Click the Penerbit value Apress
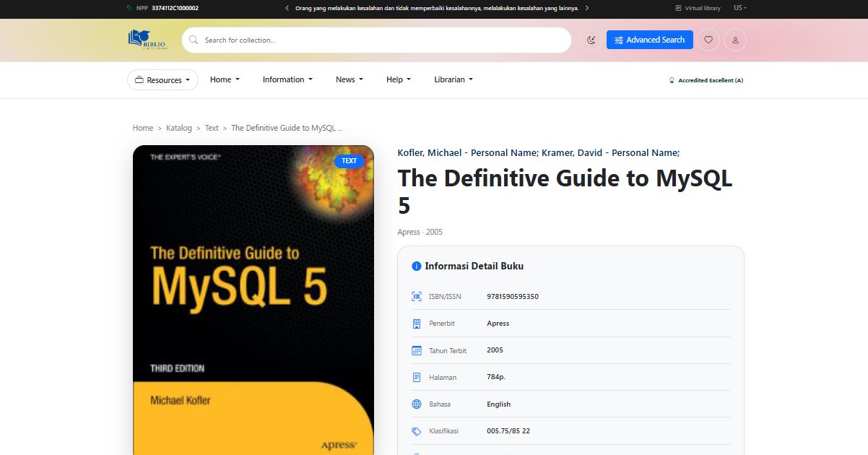The height and width of the screenshot is (455, 868). click(x=498, y=323)
